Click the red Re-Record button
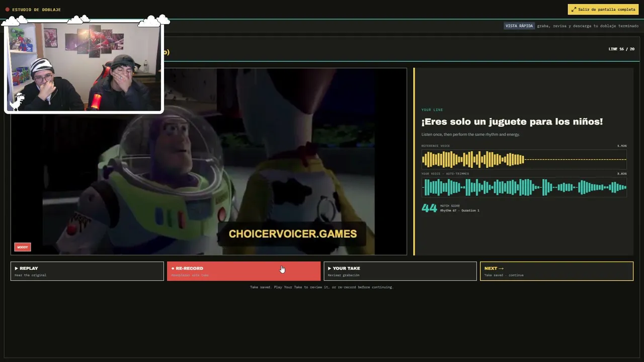644x362 pixels. pyautogui.click(x=244, y=271)
